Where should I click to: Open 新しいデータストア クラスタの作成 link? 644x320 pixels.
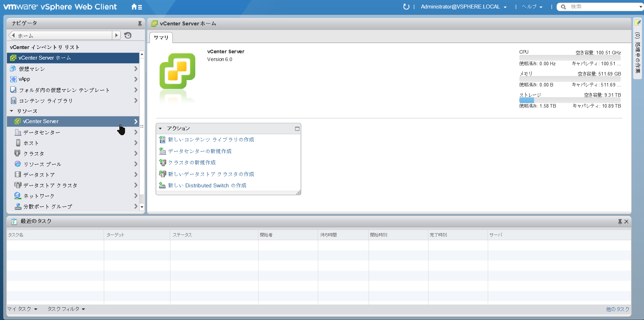(x=211, y=174)
